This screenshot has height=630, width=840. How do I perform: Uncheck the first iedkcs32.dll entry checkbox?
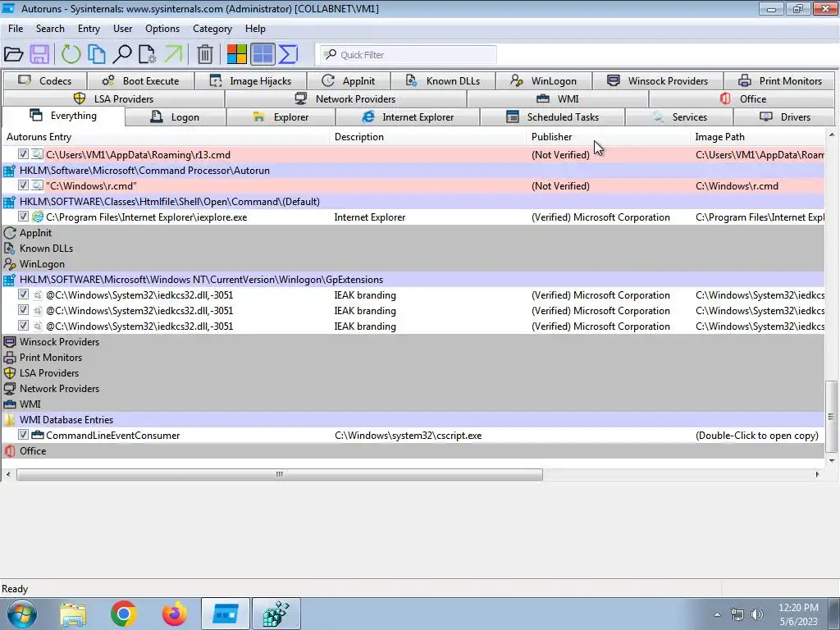coord(23,294)
